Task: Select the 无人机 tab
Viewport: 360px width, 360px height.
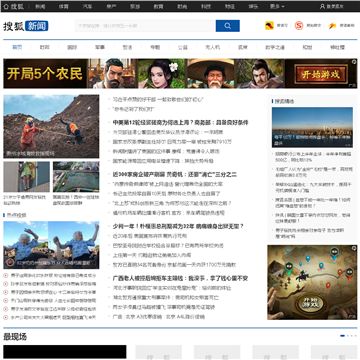Action: pyautogui.click(x=212, y=47)
